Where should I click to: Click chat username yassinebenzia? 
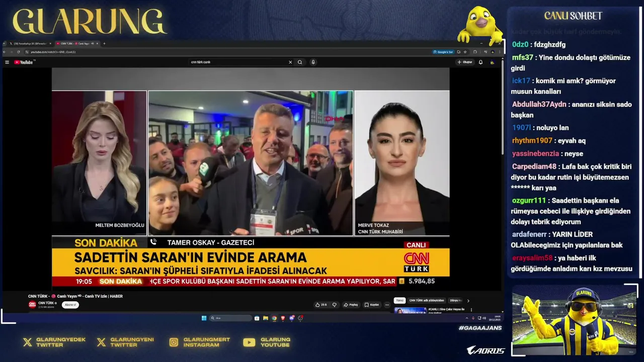tap(535, 154)
